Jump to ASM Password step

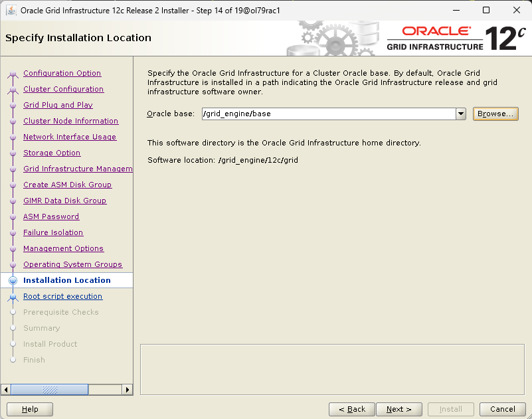pyautogui.click(x=51, y=216)
